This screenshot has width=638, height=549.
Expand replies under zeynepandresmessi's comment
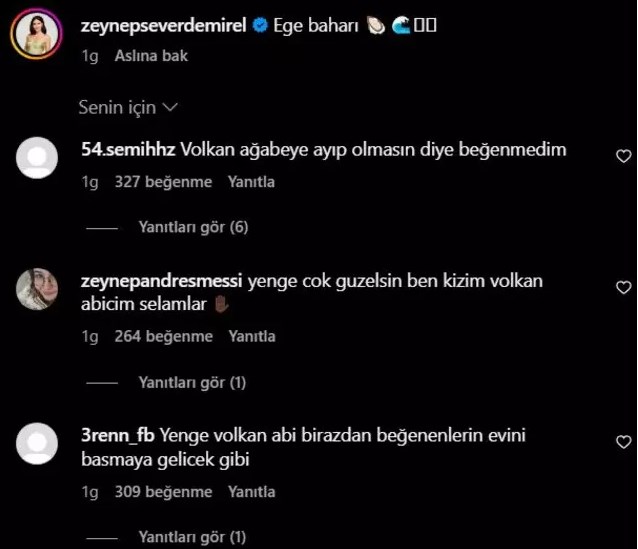tap(192, 383)
